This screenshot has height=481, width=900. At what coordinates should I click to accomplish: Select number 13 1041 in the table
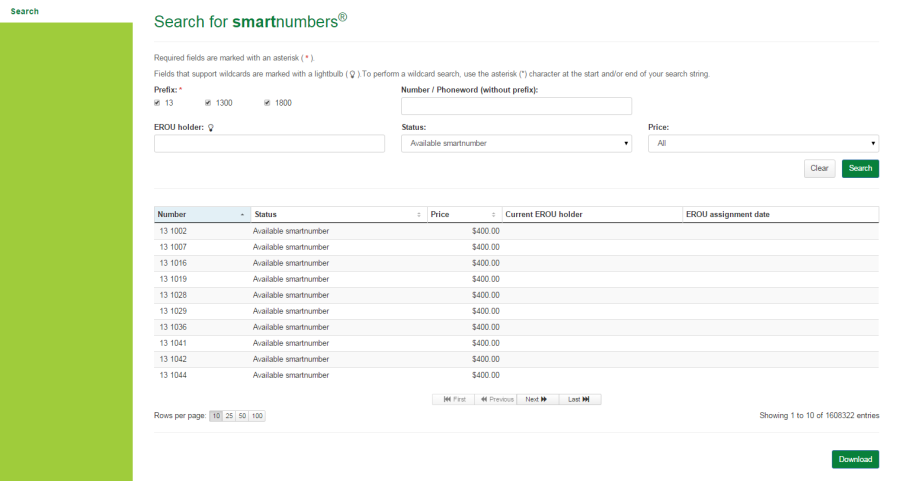pos(173,344)
